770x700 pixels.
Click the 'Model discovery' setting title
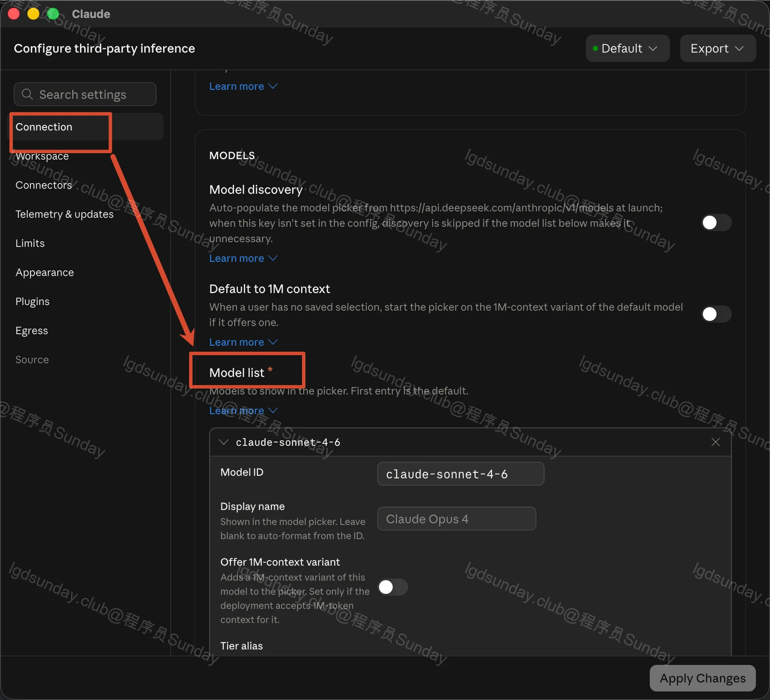click(x=256, y=190)
